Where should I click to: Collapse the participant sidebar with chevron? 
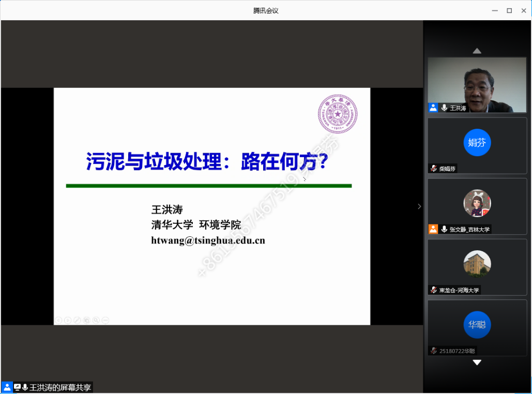tap(419, 206)
